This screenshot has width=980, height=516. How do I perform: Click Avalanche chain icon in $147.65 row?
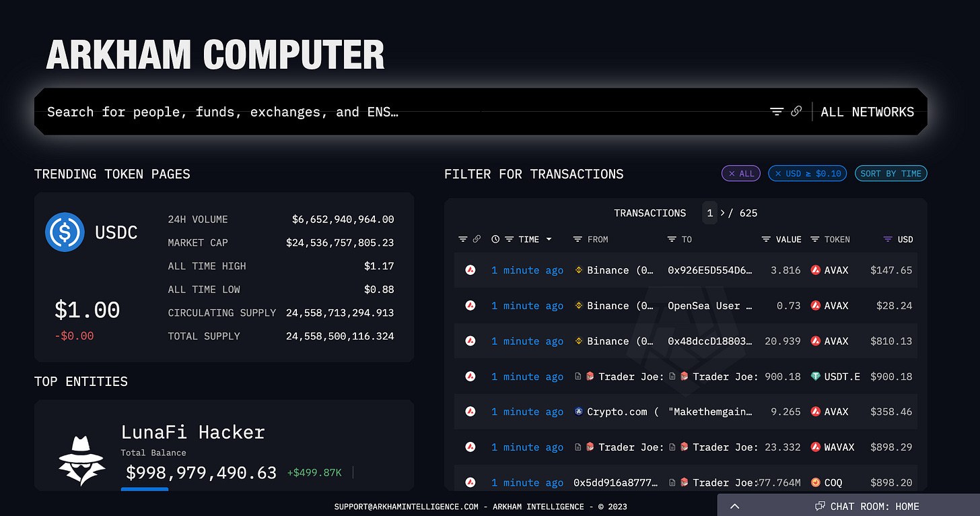pyautogui.click(x=470, y=270)
